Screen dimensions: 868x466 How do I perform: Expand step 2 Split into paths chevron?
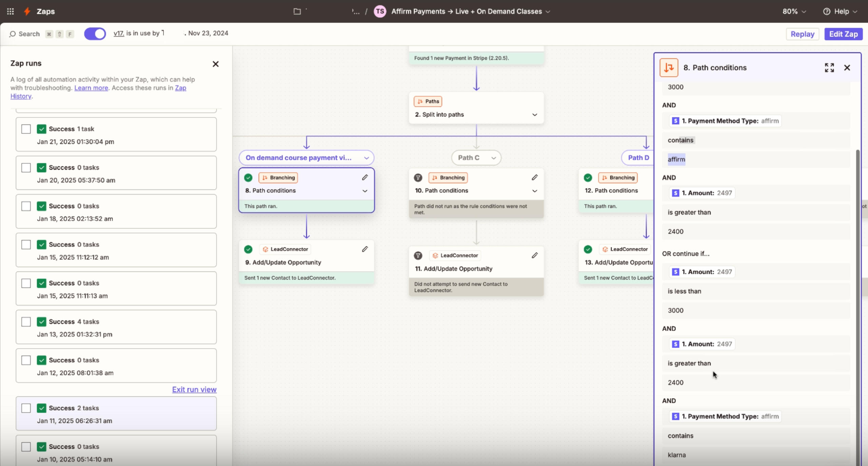(x=535, y=115)
